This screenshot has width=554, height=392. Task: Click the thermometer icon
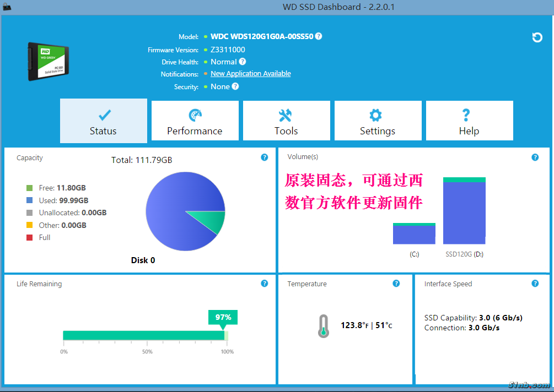[324, 325]
